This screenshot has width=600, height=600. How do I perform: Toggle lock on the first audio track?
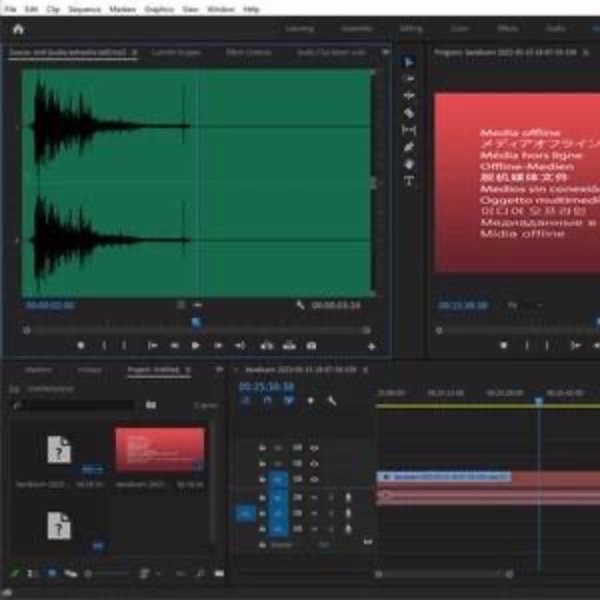(x=262, y=498)
